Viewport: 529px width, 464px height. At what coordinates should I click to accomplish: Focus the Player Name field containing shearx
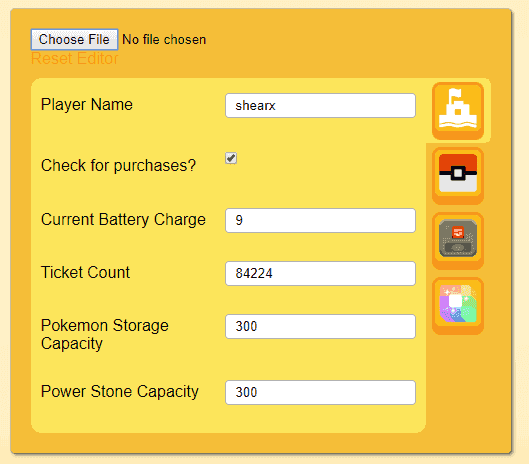coord(320,106)
